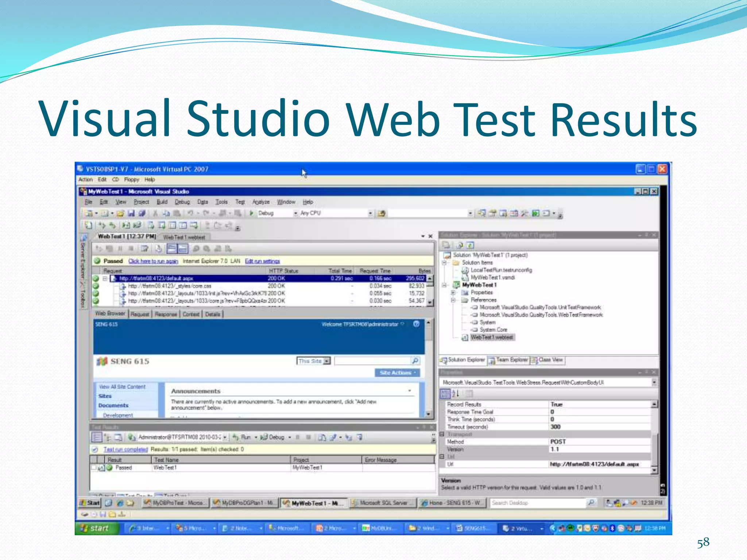Click the Run button in Test Results
The width and height of the screenshot is (747, 560).
pos(242,437)
